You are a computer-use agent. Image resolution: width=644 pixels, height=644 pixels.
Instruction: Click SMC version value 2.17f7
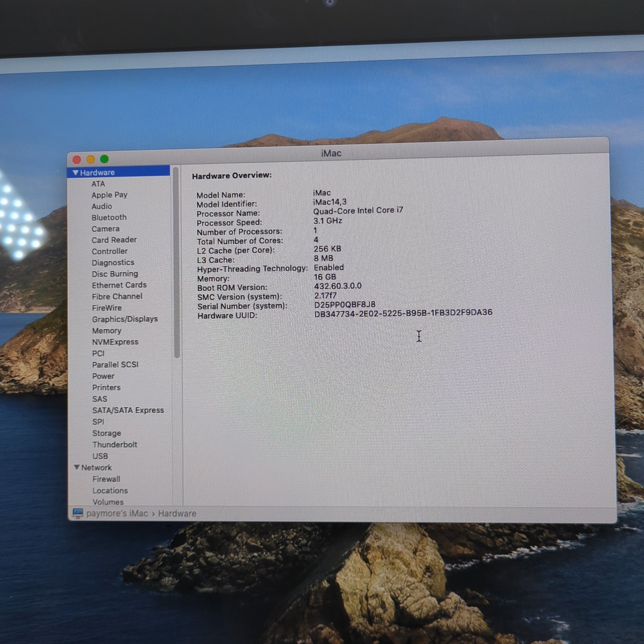[x=325, y=295]
